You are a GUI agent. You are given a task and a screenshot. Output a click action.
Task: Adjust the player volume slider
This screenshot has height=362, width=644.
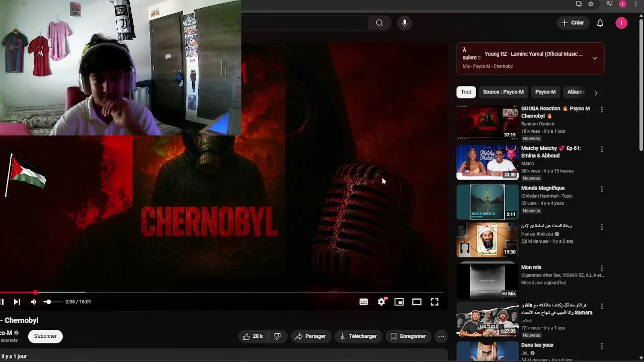[52, 302]
